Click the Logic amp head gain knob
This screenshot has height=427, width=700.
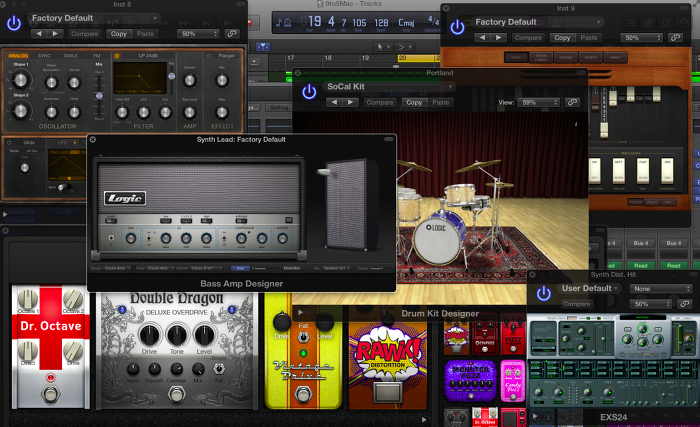130,239
